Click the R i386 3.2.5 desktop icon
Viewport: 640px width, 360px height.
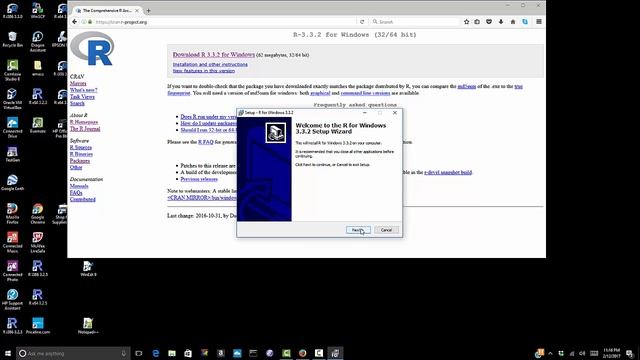click(x=38, y=269)
